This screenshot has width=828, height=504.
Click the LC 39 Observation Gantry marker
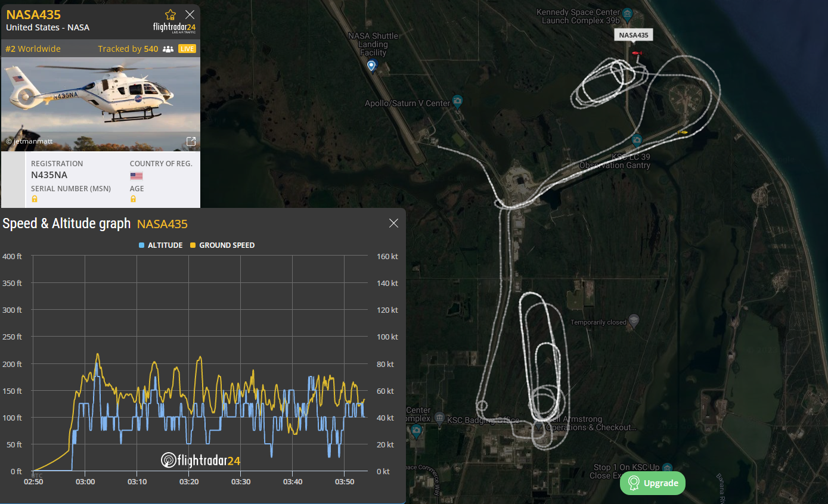coord(637,141)
